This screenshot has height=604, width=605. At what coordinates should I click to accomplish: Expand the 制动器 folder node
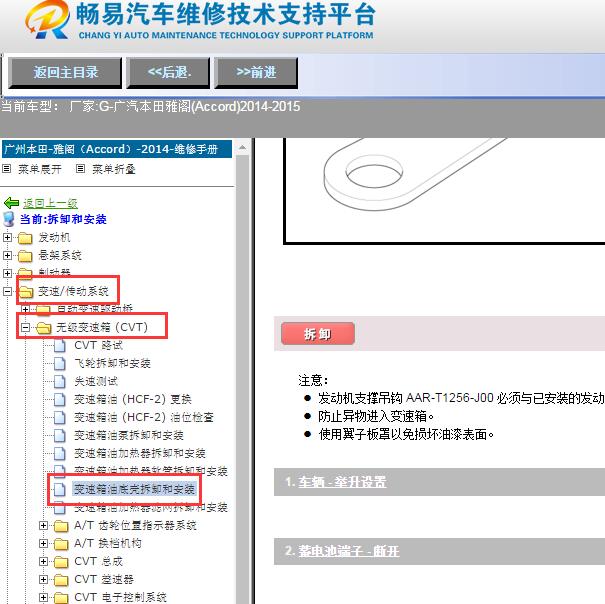tap(7, 273)
